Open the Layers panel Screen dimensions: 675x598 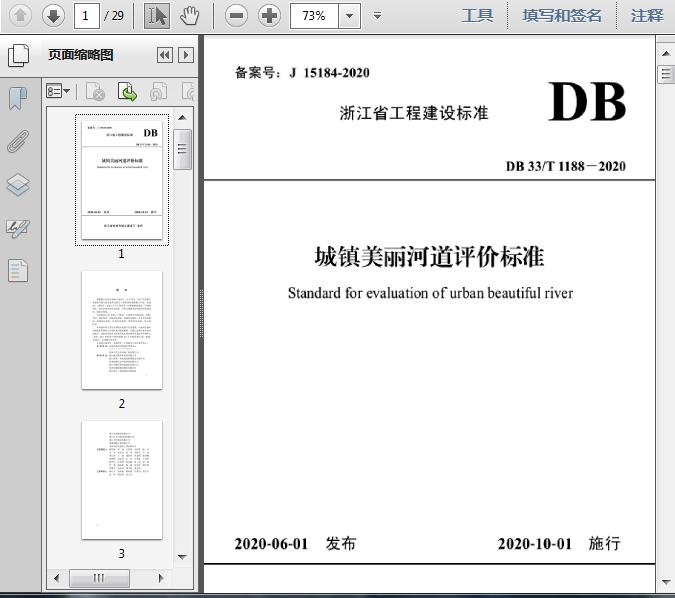pyautogui.click(x=18, y=185)
